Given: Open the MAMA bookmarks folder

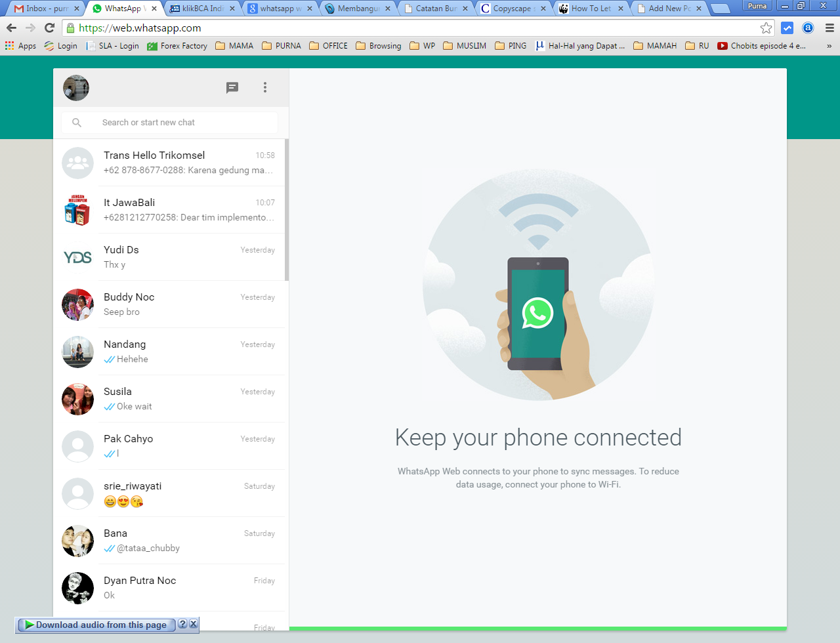Looking at the screenshot, I should tap(234, 46).
